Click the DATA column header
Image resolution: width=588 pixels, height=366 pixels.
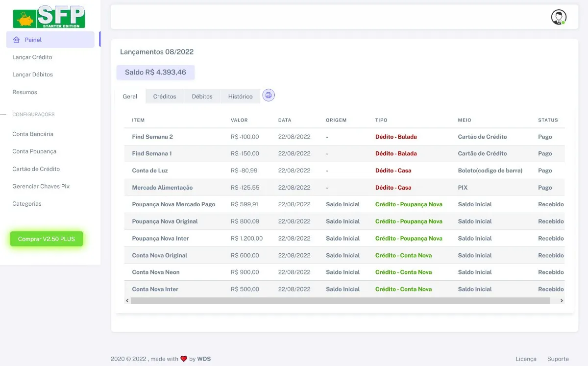click(x=285, y=120)
